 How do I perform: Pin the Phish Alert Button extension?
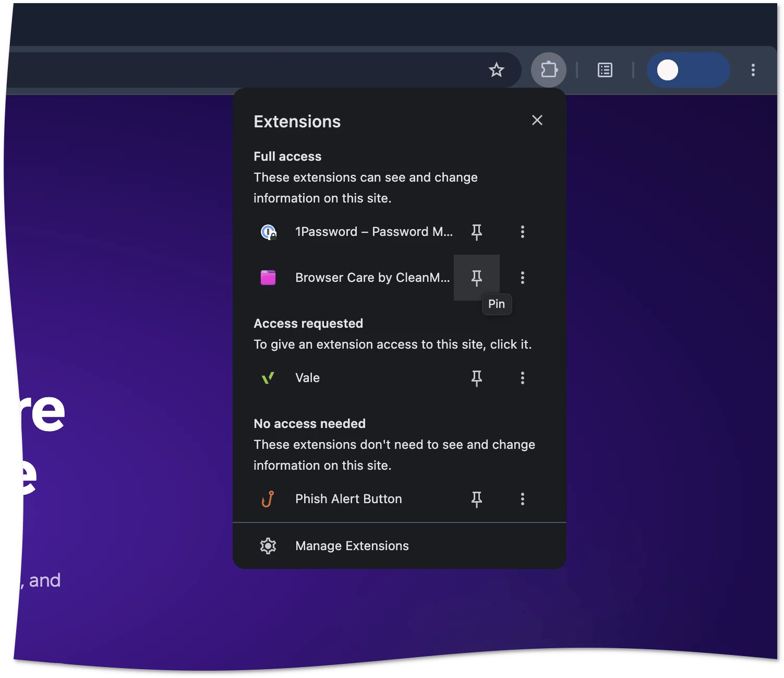[476, 499]
